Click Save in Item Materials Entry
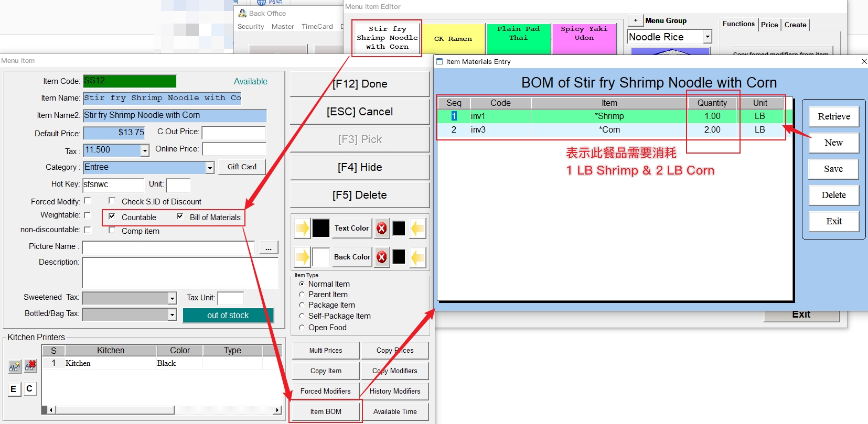This screenshot has width=868, height=424. click(834, 169)
